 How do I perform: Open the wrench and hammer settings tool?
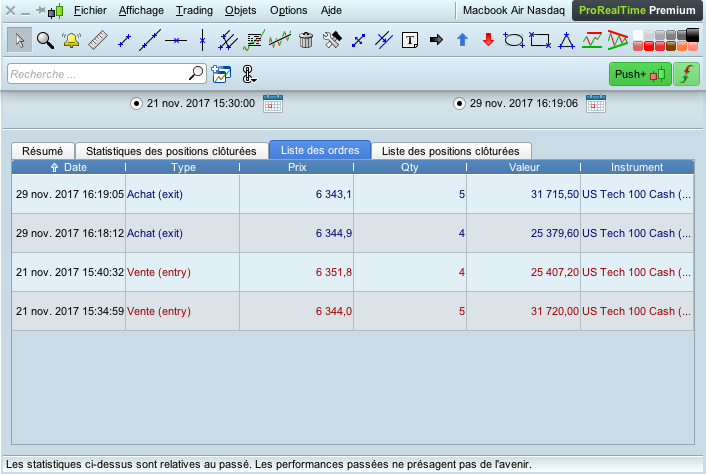(332, 40)
